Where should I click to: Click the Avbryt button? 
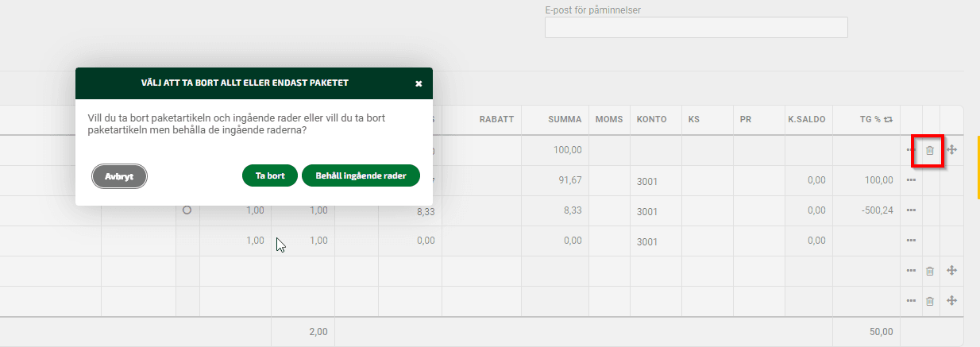[x=120, y=176]
